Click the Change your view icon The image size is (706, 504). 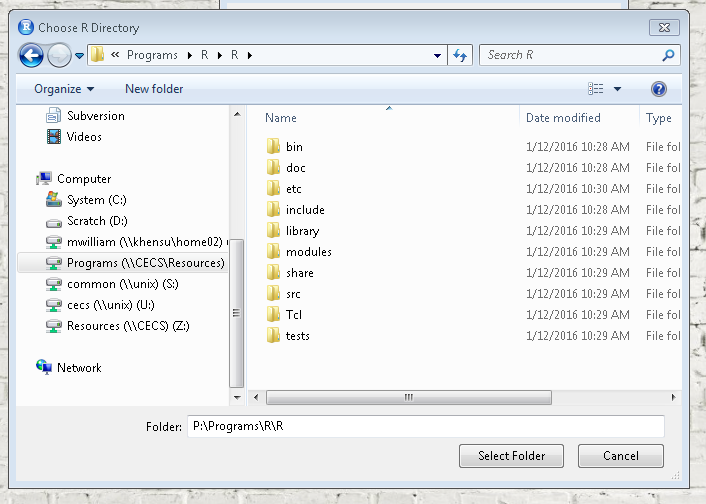point(595,89)
